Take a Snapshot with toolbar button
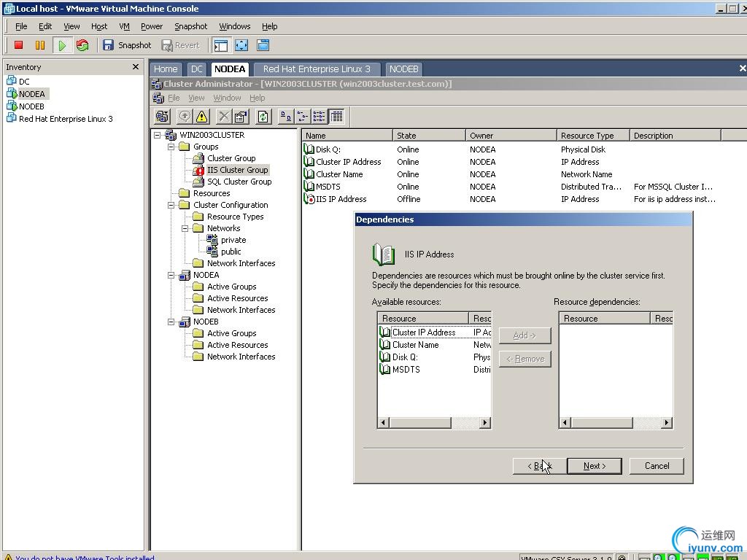 click(127, 45)
